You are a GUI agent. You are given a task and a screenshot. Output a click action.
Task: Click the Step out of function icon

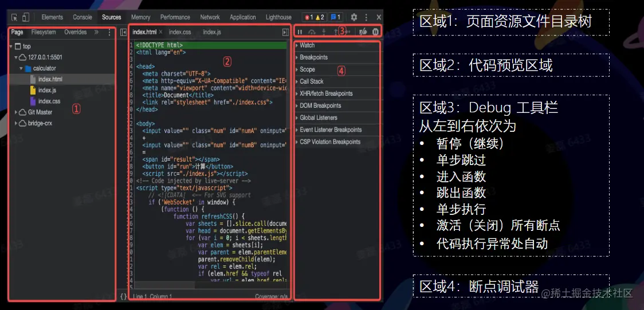point(336,32)
